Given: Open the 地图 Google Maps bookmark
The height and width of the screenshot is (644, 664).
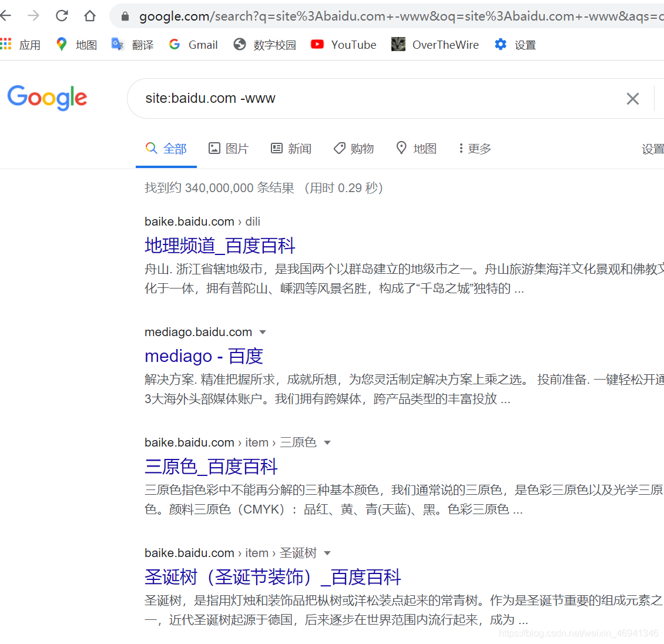Looking at the screenshot, I should point(76,45).
